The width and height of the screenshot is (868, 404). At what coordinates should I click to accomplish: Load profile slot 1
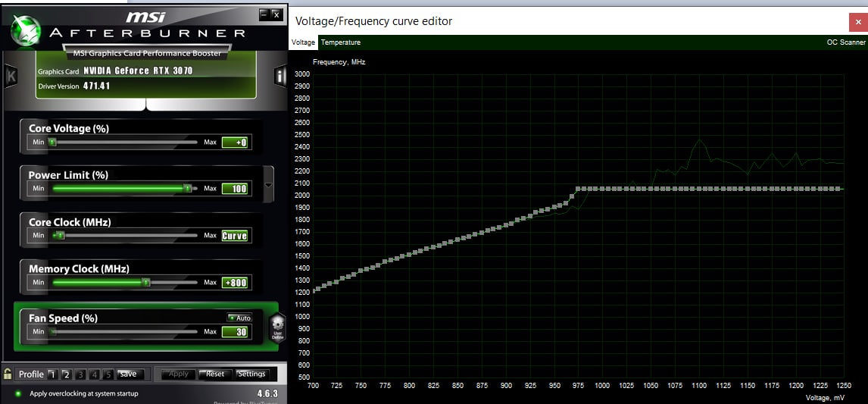coord(52,374)
